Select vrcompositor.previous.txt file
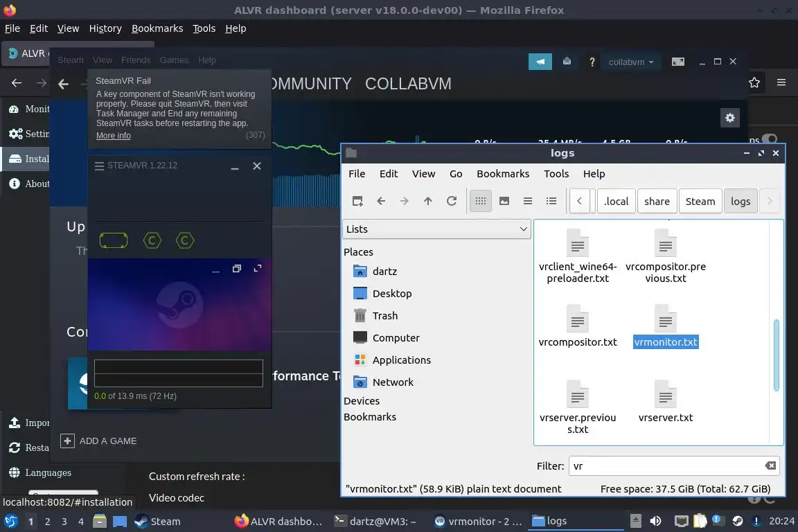The width and height of the screenshot is (798, 532). pos(666,256)
